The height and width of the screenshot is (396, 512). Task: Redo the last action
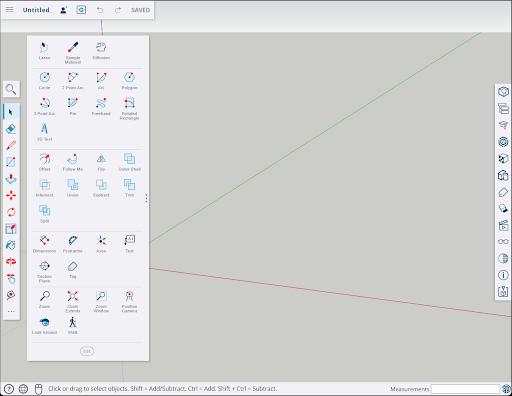pos(118,10)
